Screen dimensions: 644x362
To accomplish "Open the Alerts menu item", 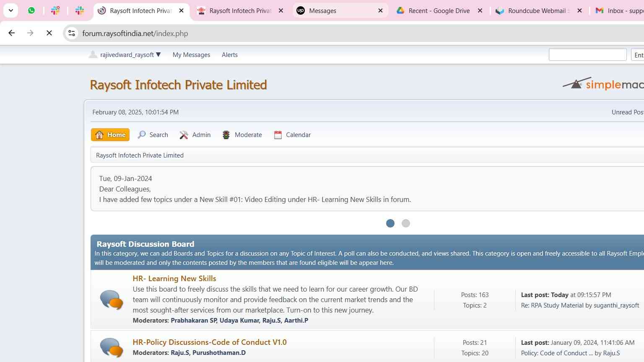I will pos(230,55).
